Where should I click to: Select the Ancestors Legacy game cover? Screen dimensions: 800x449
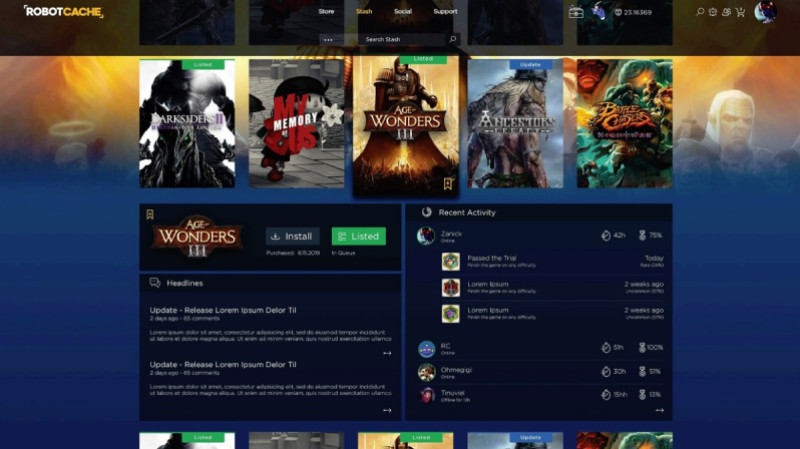coord(515,123)
